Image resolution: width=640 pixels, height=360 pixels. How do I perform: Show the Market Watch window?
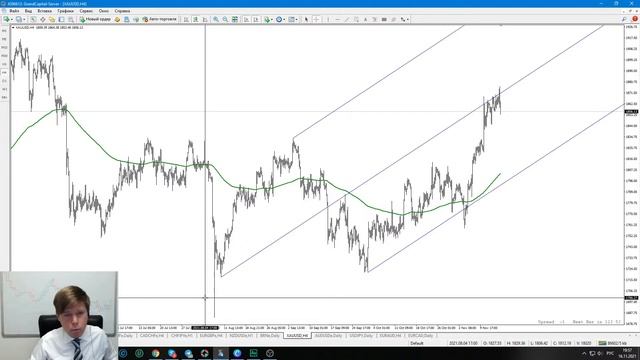pyautogui.click(x=33, y=19)
